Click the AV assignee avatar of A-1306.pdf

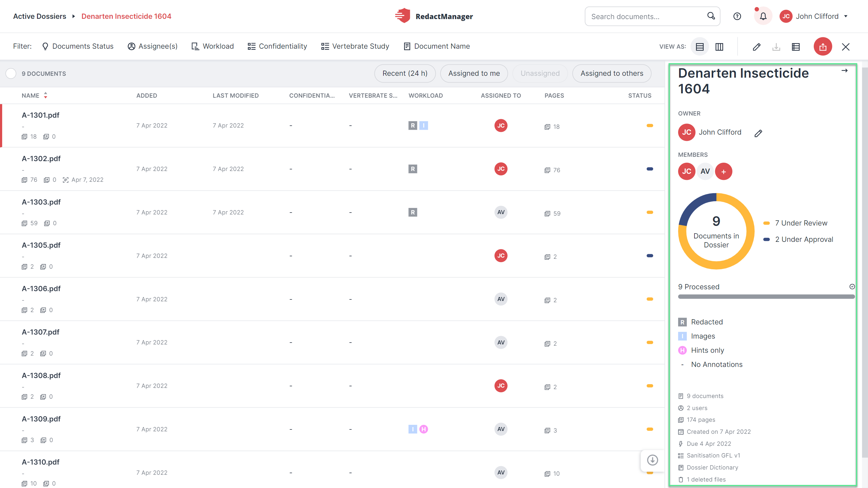501,299
